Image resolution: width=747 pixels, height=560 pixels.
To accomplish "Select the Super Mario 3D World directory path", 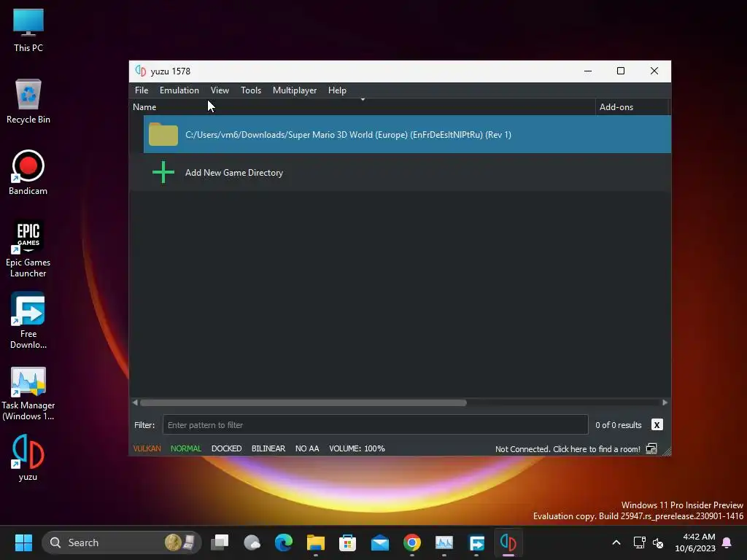I will [x=348, y=135].
